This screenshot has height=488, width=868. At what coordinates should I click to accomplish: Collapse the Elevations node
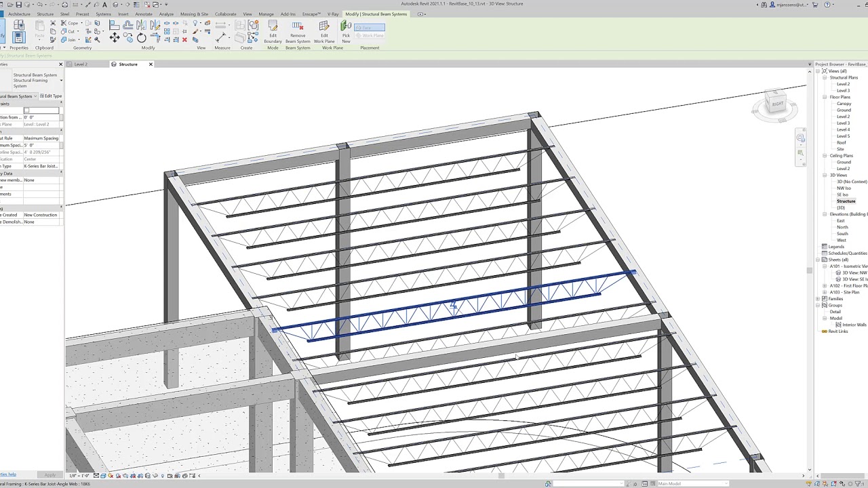[825, 214]
